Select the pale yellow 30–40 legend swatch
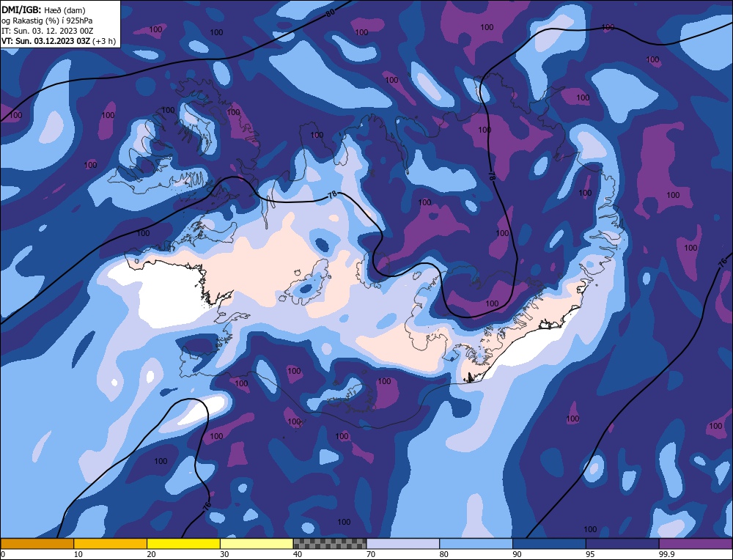733x560 pixels. pos(257,544)
